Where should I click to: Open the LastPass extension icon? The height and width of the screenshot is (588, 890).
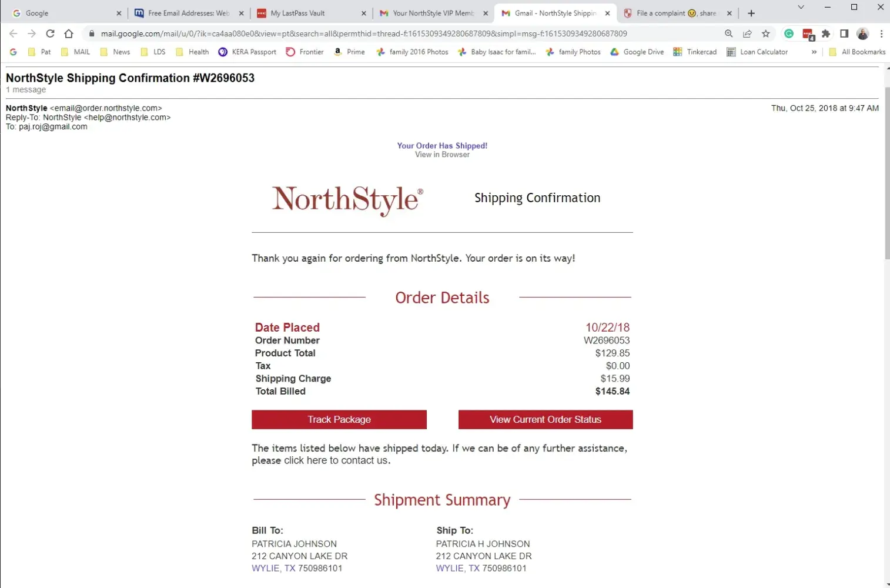click(808, 34)
